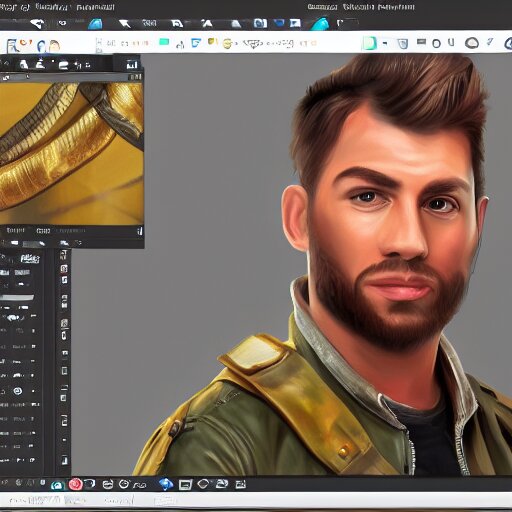The height and width of the screenshot is (512, 512).
Task: Click the gray horizontal slider bar in left panel
Action: pos(17,297)
